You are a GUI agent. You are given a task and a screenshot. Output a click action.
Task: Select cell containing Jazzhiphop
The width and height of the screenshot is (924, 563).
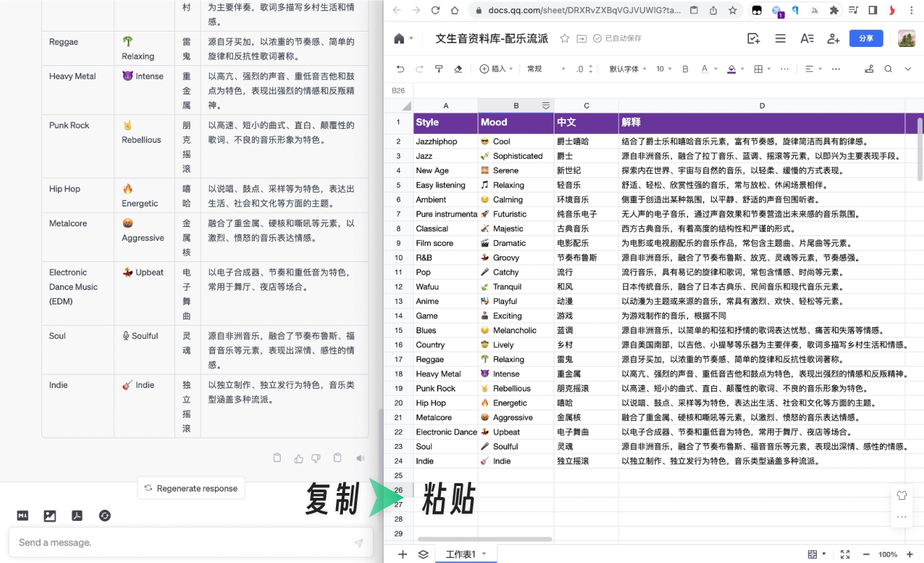coord(445,141)
